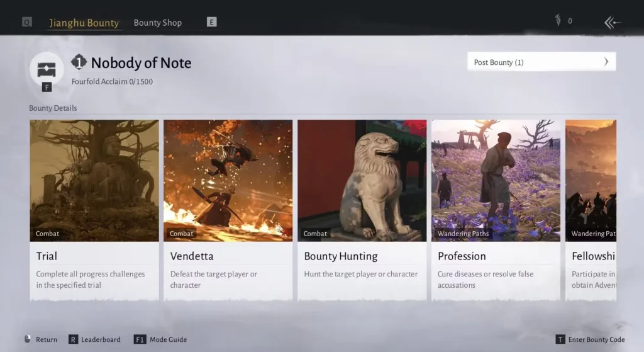Screen dimensions: 644x352
Task: Click the Fellowship card title
Action: pos(593,256)
